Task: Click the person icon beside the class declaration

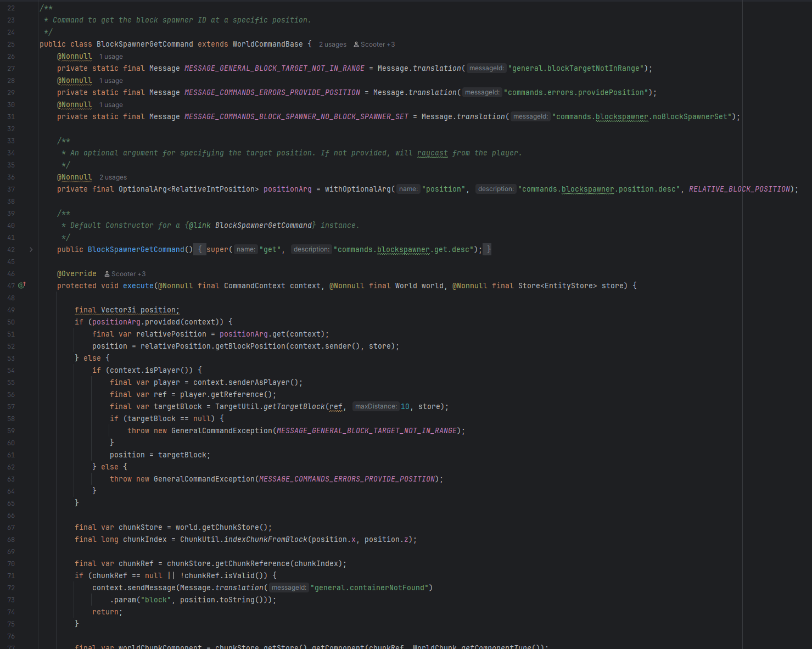Action: pos(357,44)
